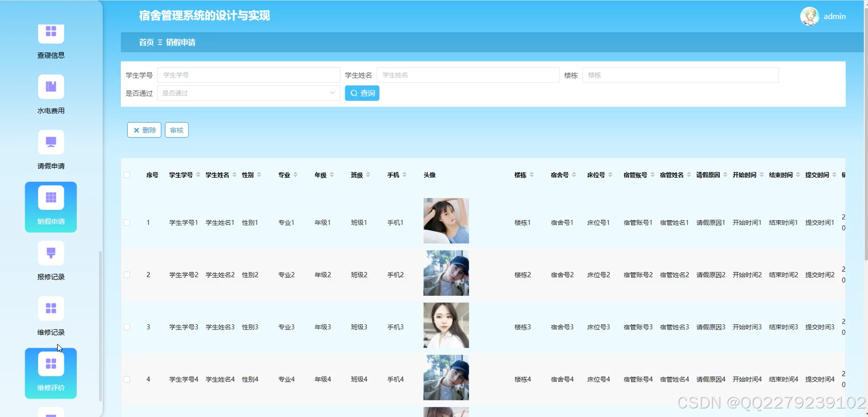The height and width of the screenshot is (417, 868).
Task: Click the admin username label
Action: [x=835, y=16]
